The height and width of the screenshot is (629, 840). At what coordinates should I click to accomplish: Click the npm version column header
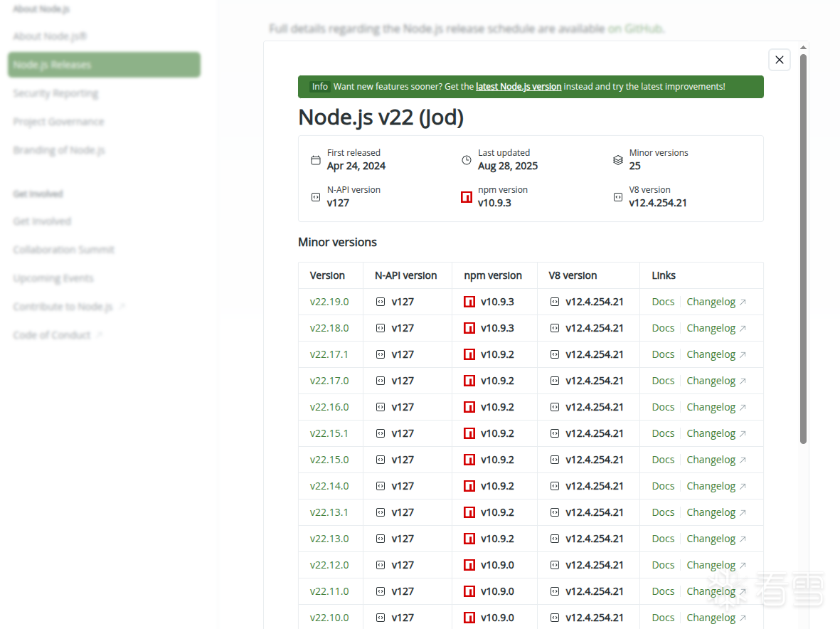[x=493, y=275]
